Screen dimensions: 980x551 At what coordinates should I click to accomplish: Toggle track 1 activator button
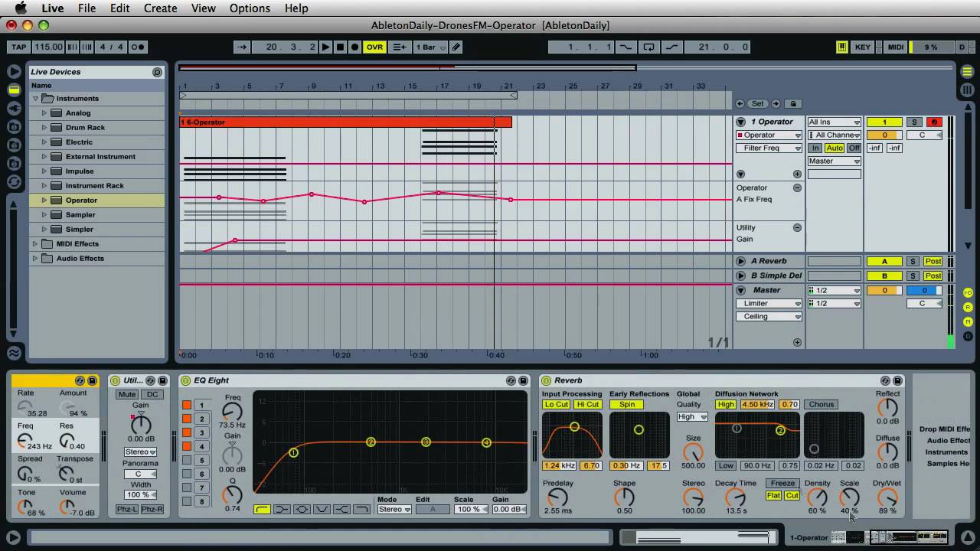(884, 122)
